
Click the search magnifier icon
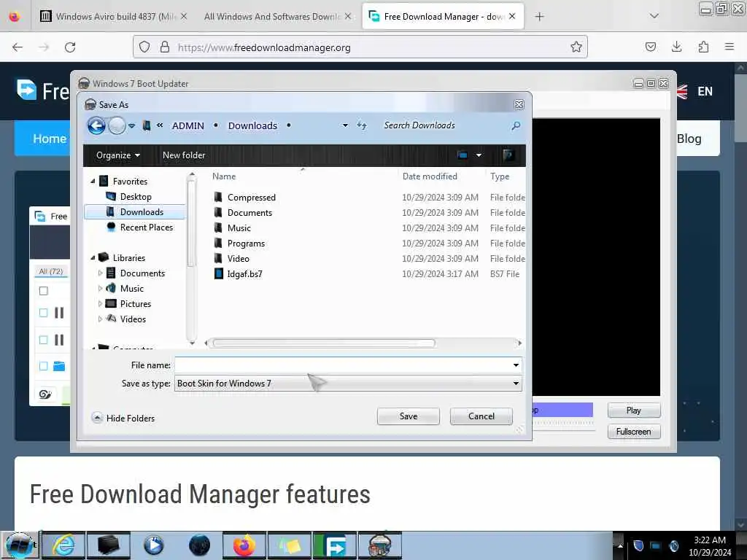click(516, 125)
